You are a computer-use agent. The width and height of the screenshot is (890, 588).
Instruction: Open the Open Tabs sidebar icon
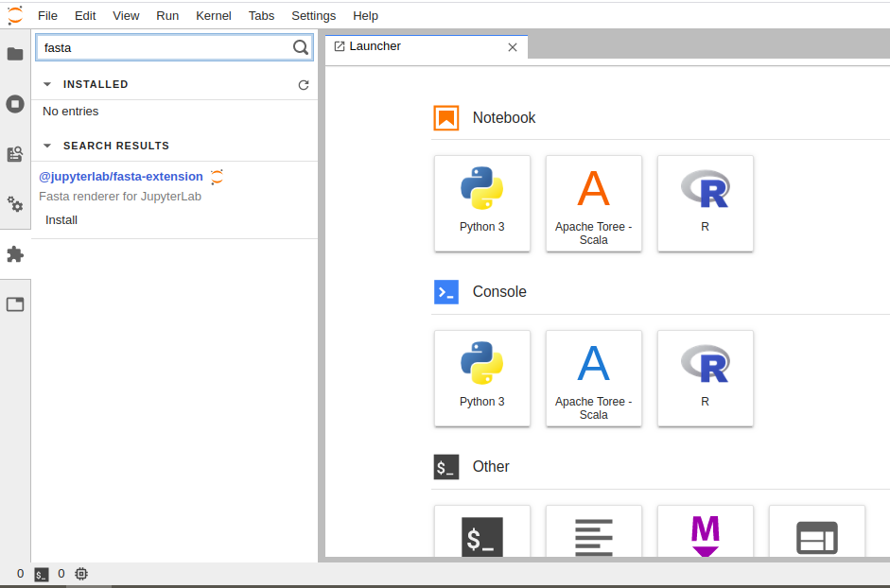(15, 304)
